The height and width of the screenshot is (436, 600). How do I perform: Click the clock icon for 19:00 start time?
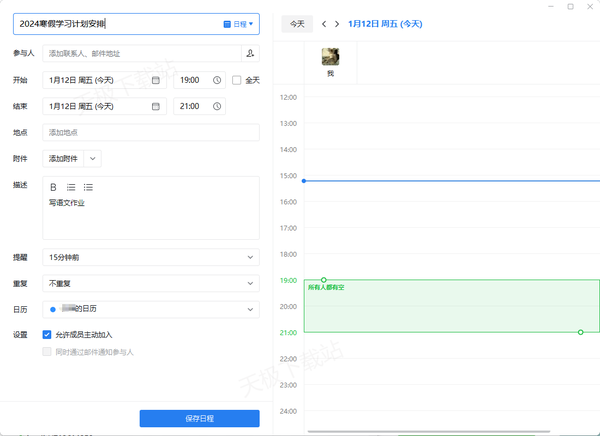[216, 80]
